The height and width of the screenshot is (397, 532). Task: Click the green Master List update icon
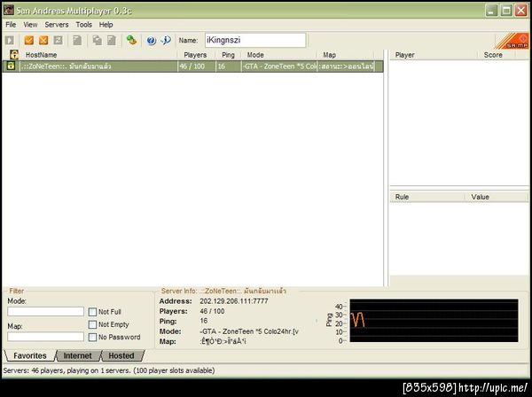click(131, 41)
